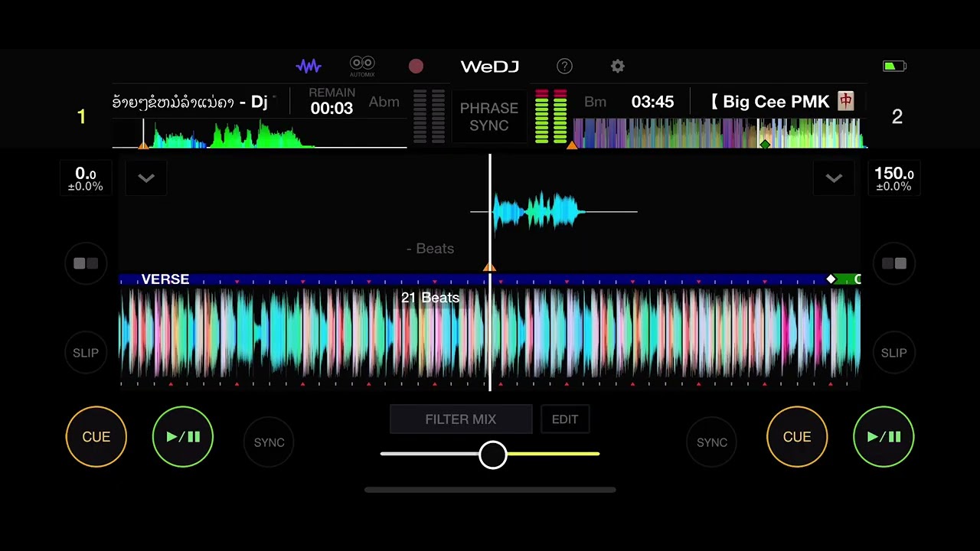Check the battery status icon
980x551 pixels.
click(894, 67)
